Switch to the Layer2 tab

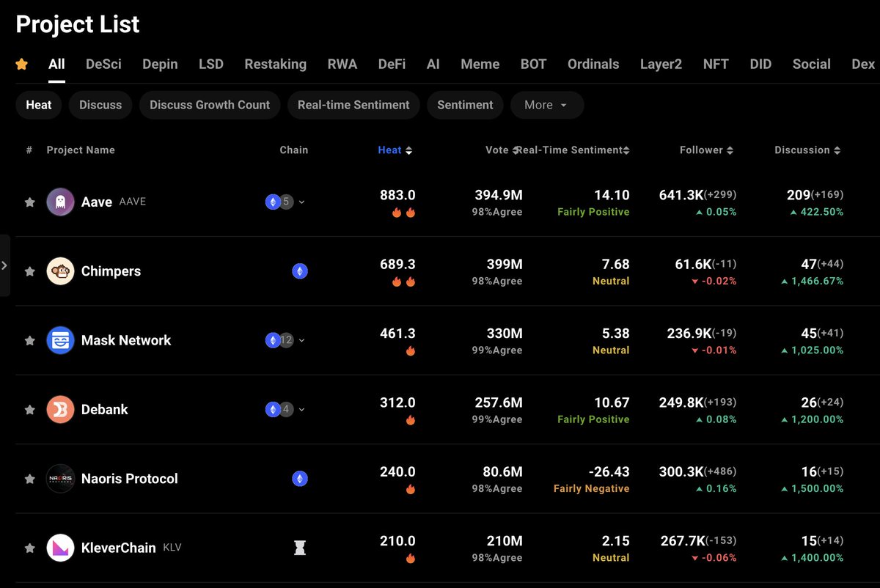coord(661,65)
